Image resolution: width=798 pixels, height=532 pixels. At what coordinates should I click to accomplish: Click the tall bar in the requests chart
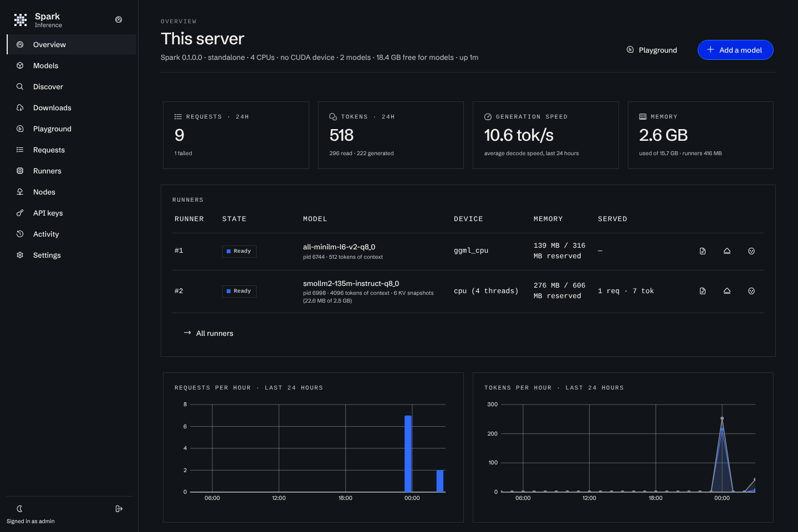click(408, 454)
